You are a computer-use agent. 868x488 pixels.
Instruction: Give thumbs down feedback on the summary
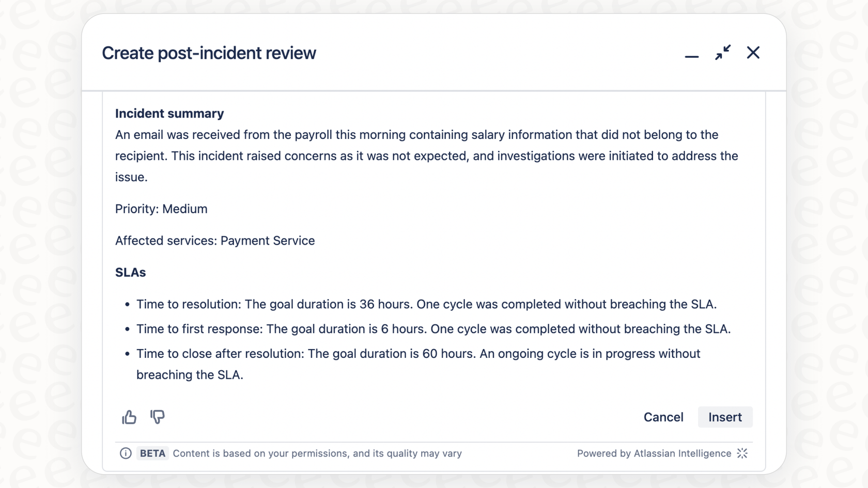pyautogui.click(x=157, y=417)
